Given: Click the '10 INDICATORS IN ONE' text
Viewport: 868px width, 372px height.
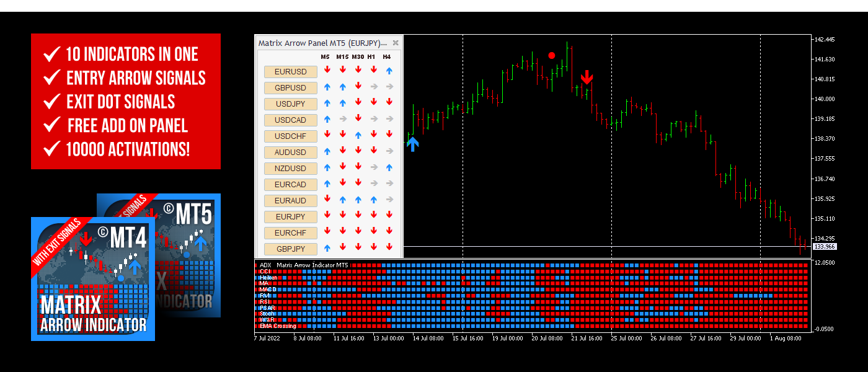Looking at the screenshot, I should tap(132, 55).
